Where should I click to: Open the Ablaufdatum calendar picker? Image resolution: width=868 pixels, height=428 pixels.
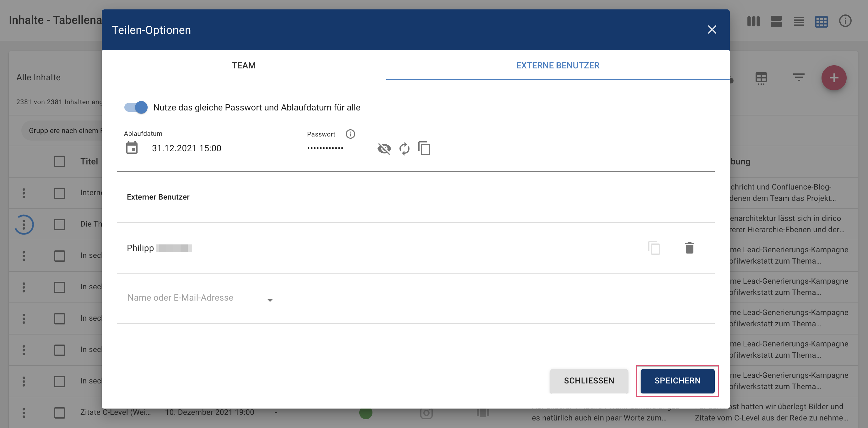point(132,148)
